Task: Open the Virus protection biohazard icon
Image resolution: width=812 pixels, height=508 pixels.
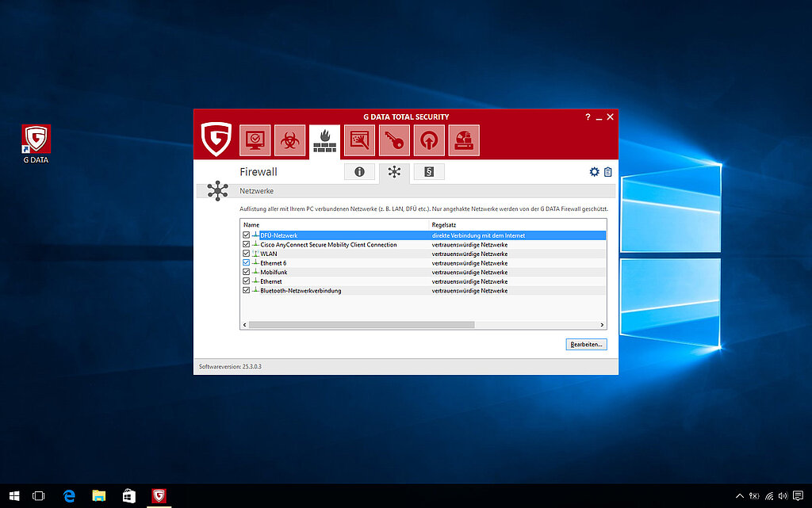Action: point(289,141)
